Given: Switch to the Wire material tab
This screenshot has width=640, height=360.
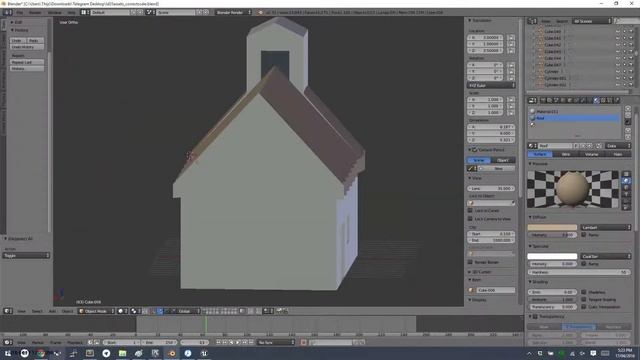Looking at the screenshot, I should [566, 154].
